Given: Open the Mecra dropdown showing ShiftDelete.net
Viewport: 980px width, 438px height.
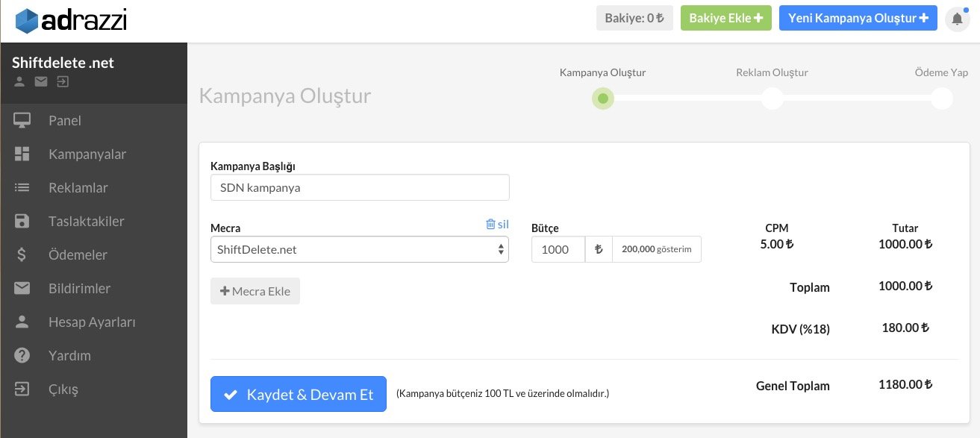Looking at the screenshot, I should 359,249.
